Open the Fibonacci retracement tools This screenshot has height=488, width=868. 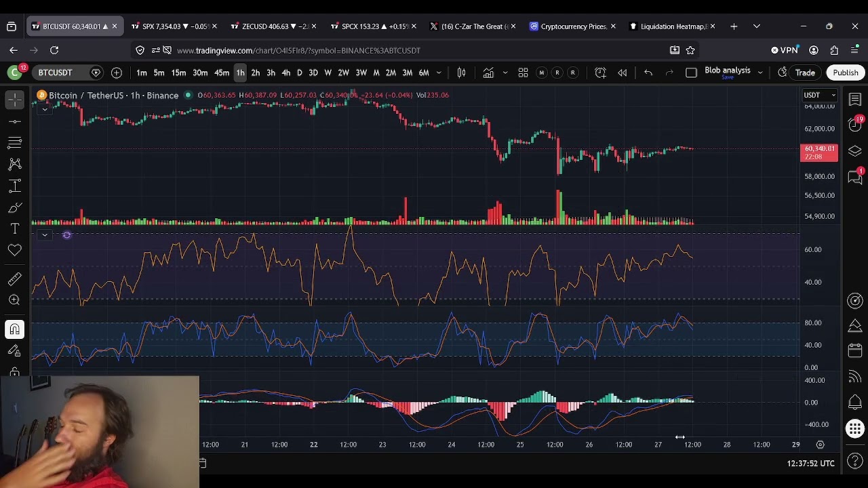(15, 142)
